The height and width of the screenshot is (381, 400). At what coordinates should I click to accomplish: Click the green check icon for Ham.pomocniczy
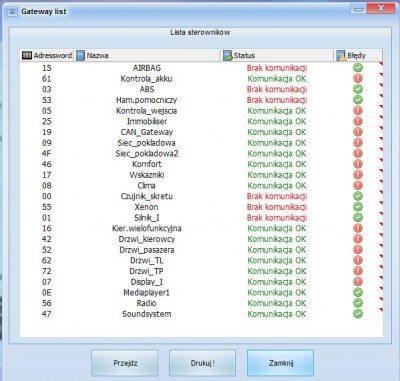(358, 100)
